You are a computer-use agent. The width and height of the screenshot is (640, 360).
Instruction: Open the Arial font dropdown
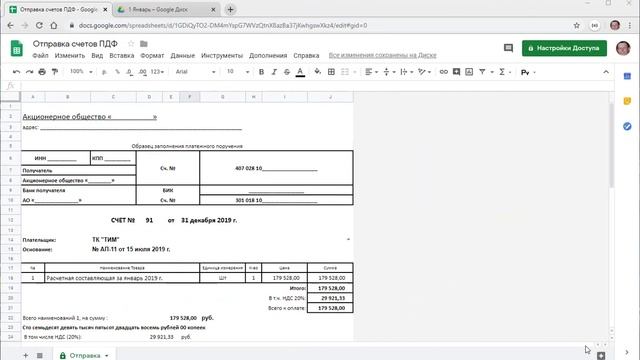195,72
